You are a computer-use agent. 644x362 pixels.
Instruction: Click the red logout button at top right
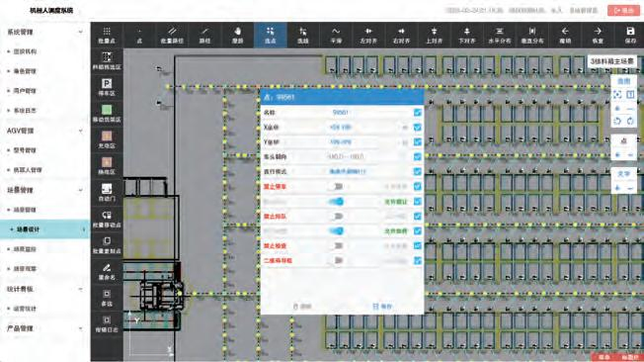pos(623,10)
